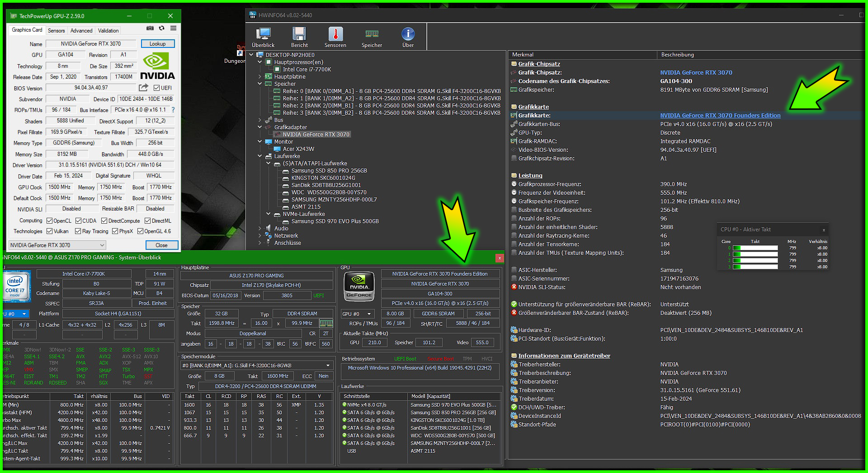Close the System-Überblick window with red X
This screenshot has width=868, height=473.
pyautogui.click(x=499, y=258)
